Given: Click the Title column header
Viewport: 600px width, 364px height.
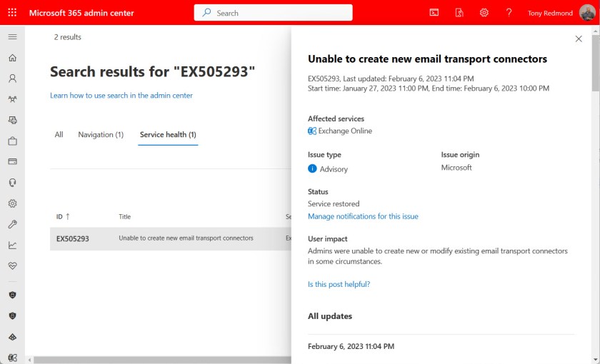Looking at the screenshot, I should [x=125, y=216].
